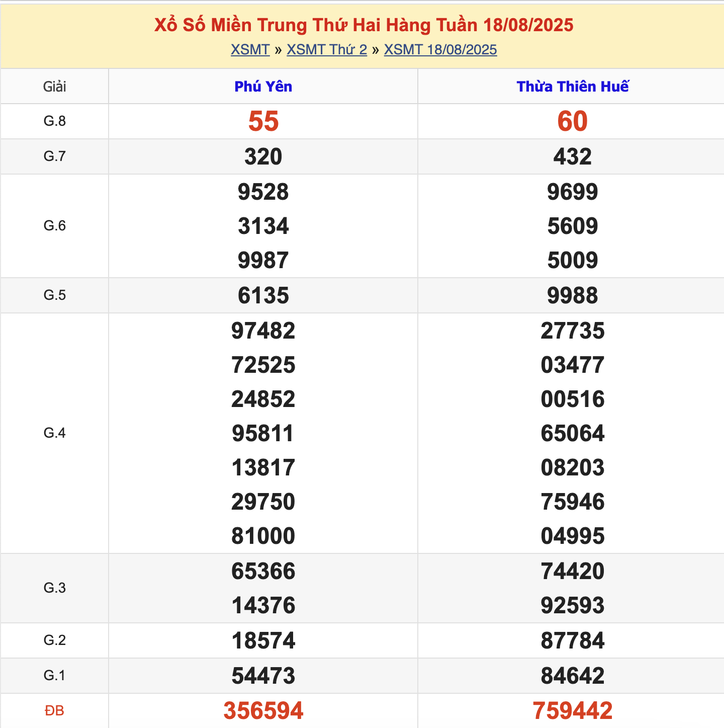Click G.2 number 18574
The image size is (724, 728).
pos(263,640)
